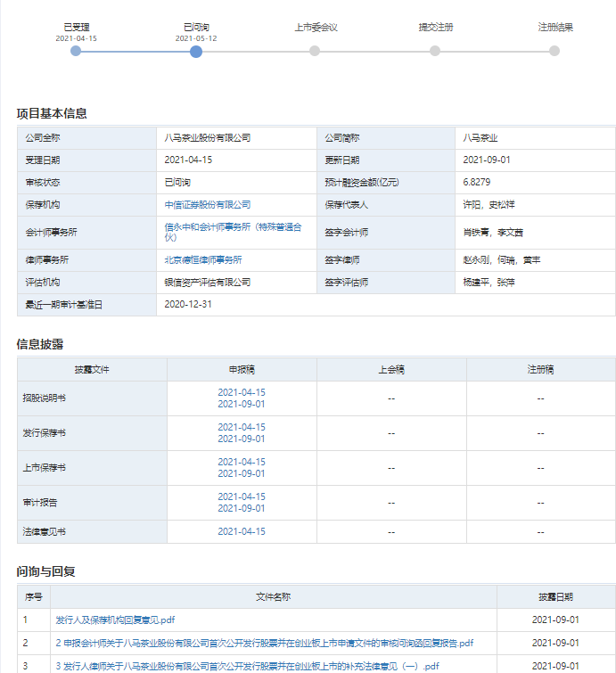
Task: Open 招股说明书 申报稿 dated 2021-04-15
Action: click(242, 392)
